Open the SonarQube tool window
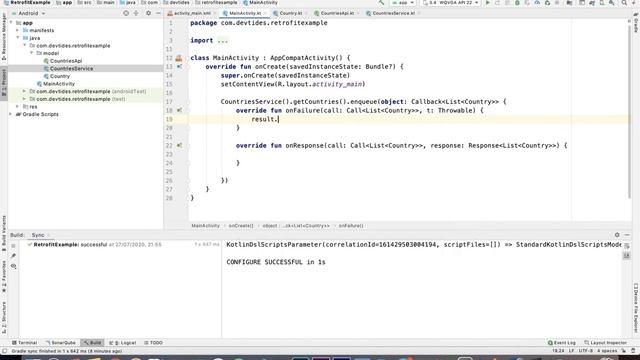640x360 pixels. [x=60, y=343]
